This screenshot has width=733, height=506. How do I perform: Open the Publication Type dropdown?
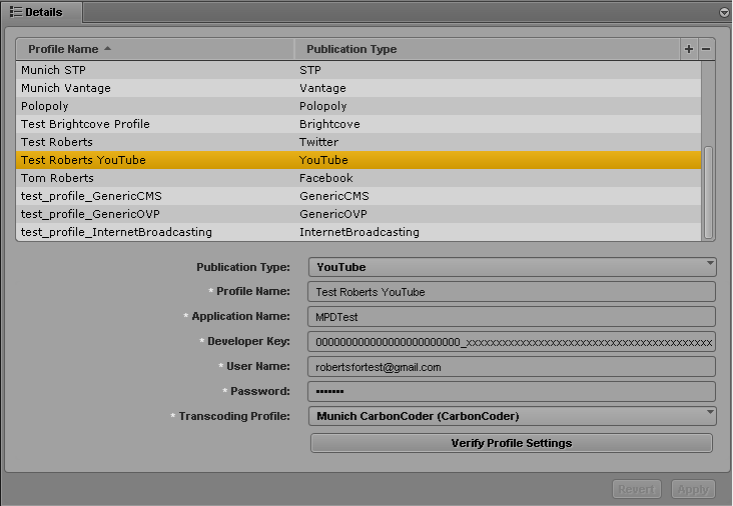(513, 267)
